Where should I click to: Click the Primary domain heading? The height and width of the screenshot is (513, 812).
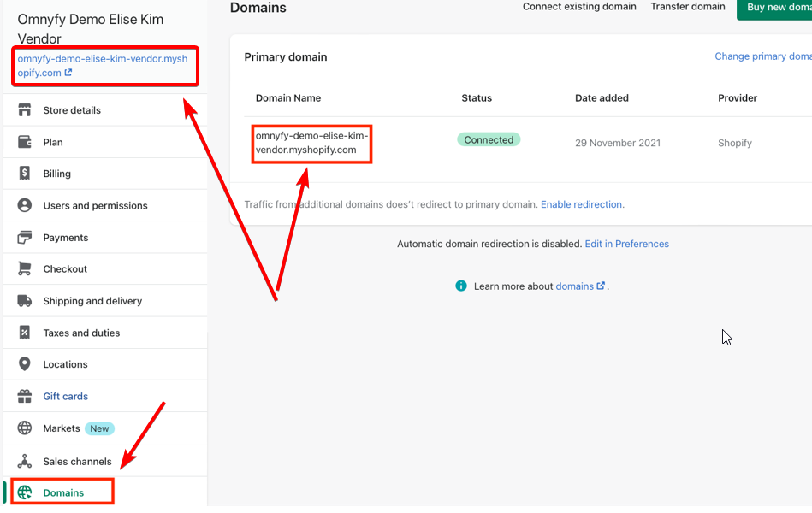pyautogui.click(x=285, y=57)
